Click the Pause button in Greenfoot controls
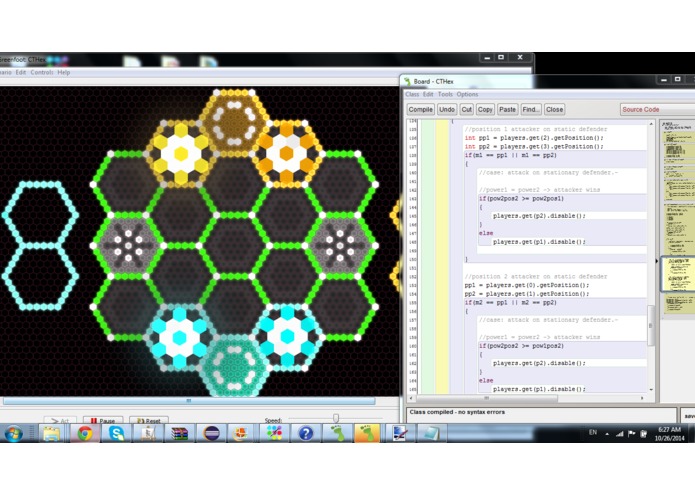The image size is (695, 494). (x=103, y=420)
